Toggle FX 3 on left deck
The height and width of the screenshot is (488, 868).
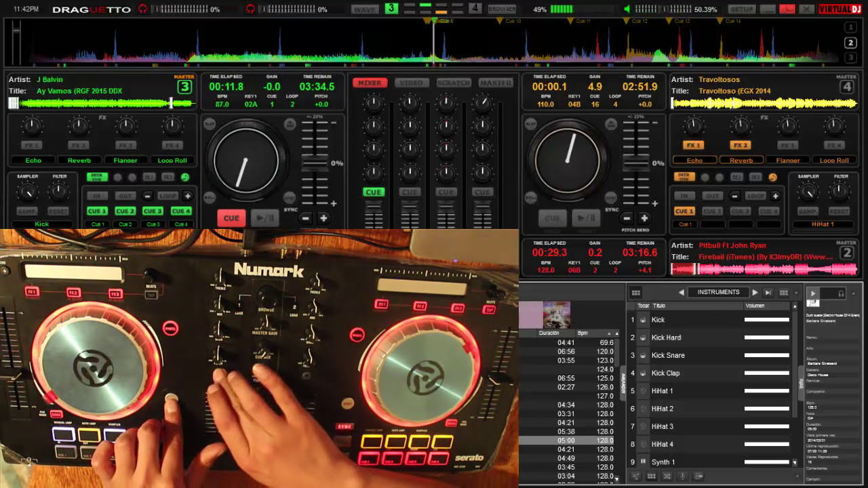click(125, 145)
